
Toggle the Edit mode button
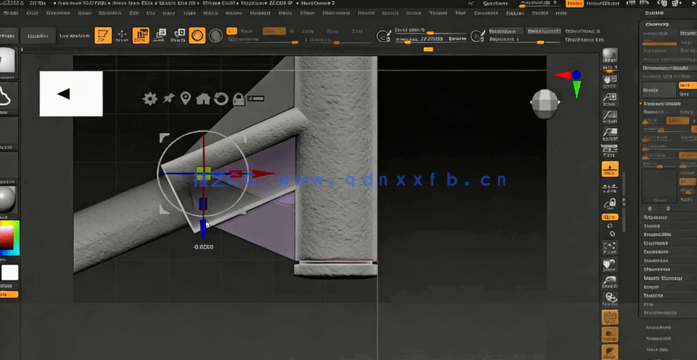pyautogui.click(x=103, y=35)
